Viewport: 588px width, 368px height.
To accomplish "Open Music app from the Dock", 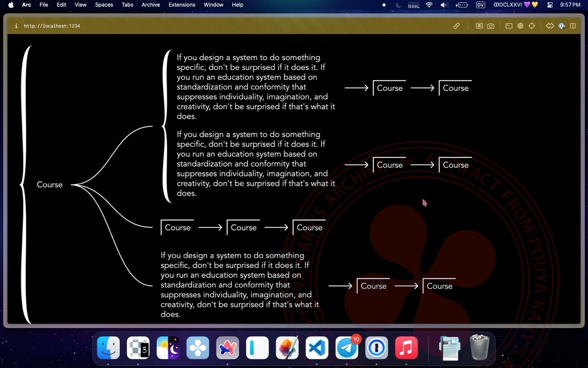I will [407, 348].
